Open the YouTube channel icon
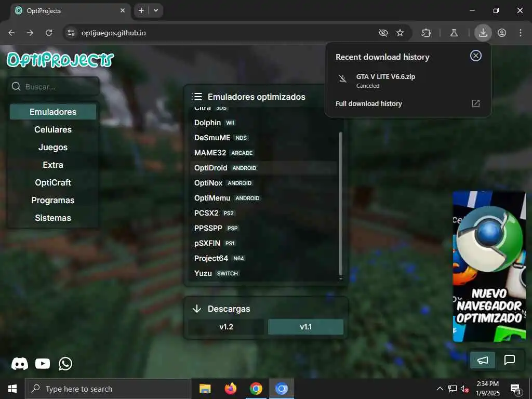The width and height of the screenshot is (532, 399). [x=43, y=364]
